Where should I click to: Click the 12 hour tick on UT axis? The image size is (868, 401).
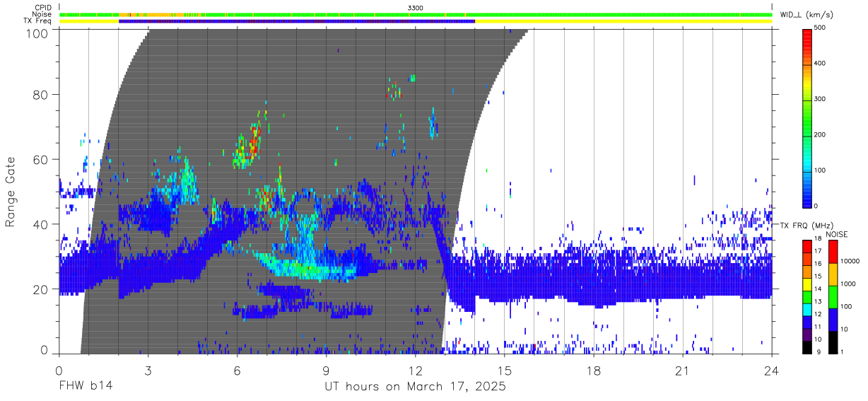pyautogui.click(x=415, y=370)
